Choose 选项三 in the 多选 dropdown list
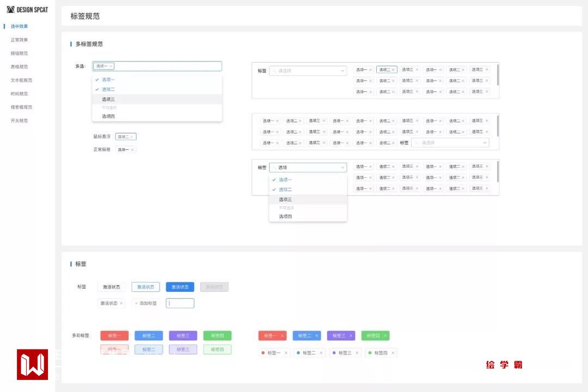The width and height of the screenshot is (588, 392). [157, 100]
